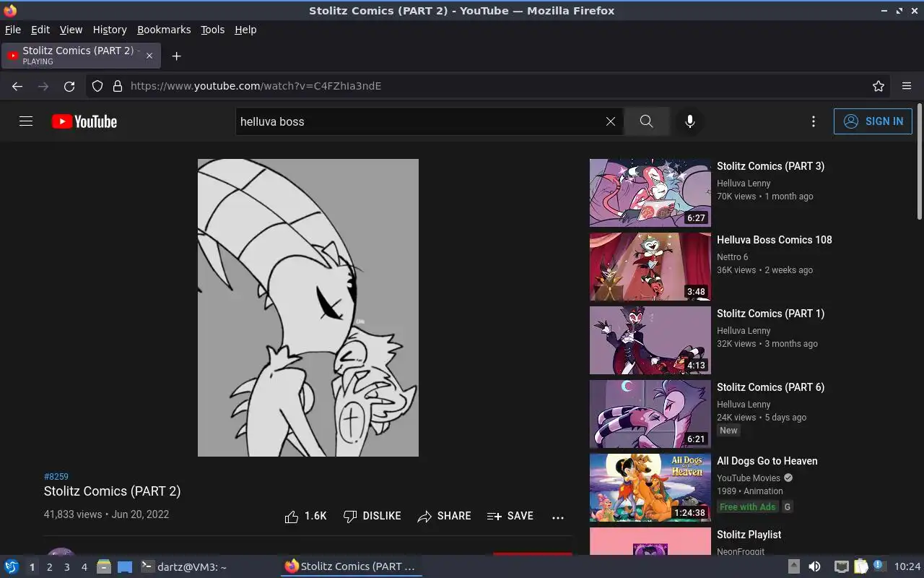Reload the page in Firefox

69,86
